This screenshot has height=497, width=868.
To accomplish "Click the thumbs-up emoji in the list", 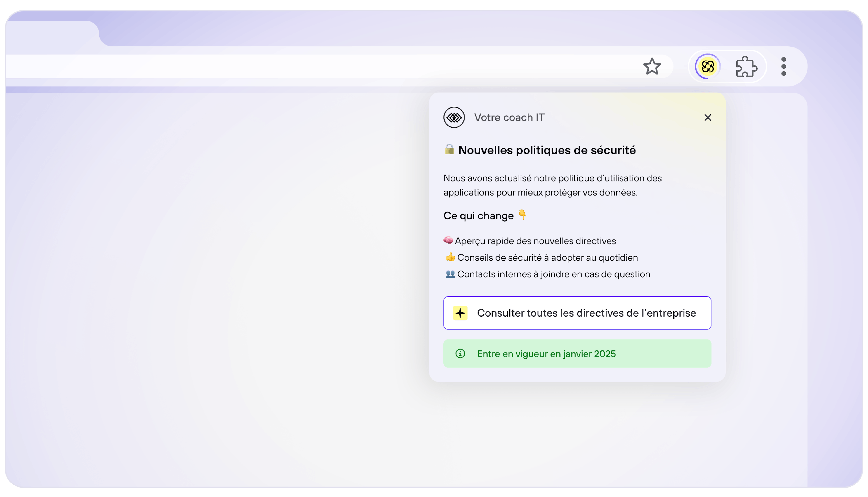I will [450, 257].
